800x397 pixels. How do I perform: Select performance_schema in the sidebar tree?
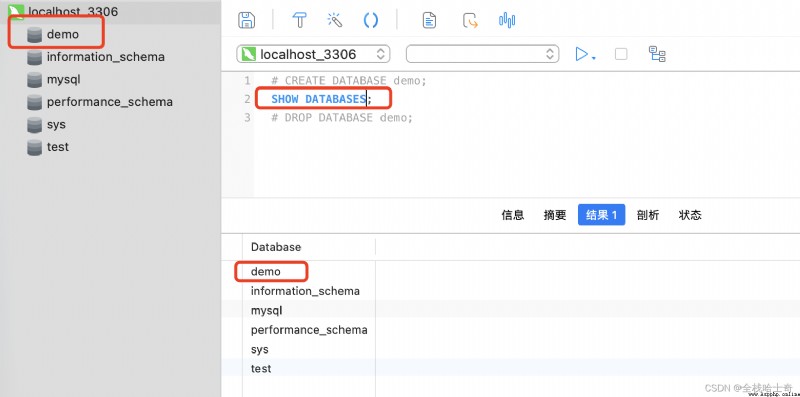(x=110, y=102)
